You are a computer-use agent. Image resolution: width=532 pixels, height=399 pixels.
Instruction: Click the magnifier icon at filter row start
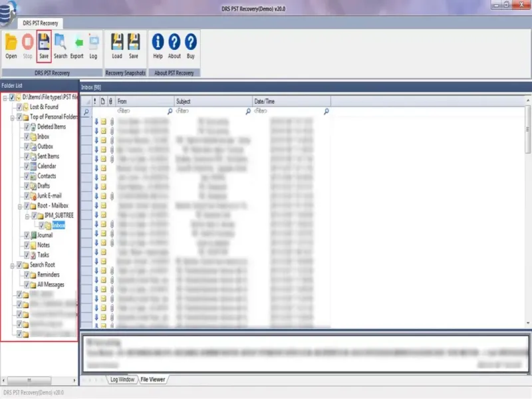click(x=86, y=112)
